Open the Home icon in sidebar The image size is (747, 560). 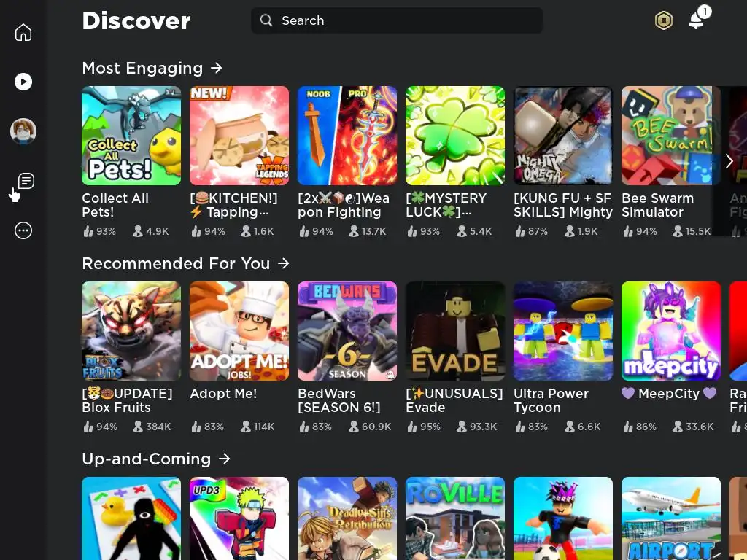(x=23, y=32)
